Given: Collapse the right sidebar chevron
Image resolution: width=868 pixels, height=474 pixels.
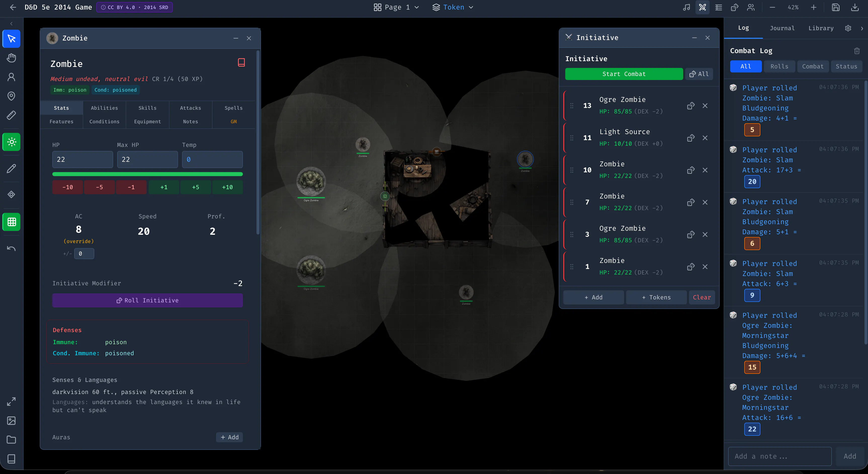Looking at the screenshot, I should point(862,28).
